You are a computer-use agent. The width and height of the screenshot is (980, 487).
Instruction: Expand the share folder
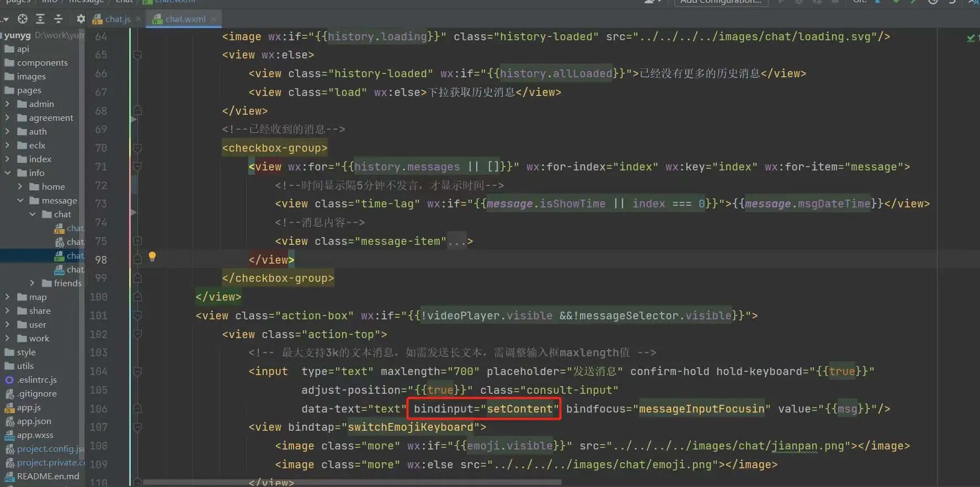coord(7,311)
